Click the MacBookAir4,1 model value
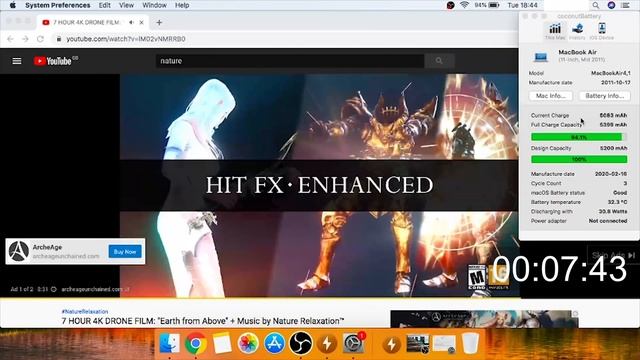Screen dimensions: 640x360 point(611,73)
